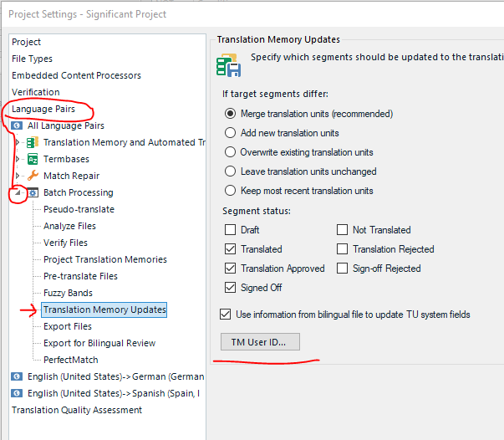Enable the Draft segment status checkbox
The height and width of the screenshot is (440, 504).
point(230,230)
